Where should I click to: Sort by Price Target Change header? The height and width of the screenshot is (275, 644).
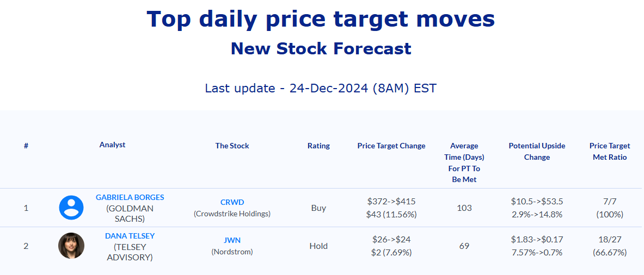[391, 146]
